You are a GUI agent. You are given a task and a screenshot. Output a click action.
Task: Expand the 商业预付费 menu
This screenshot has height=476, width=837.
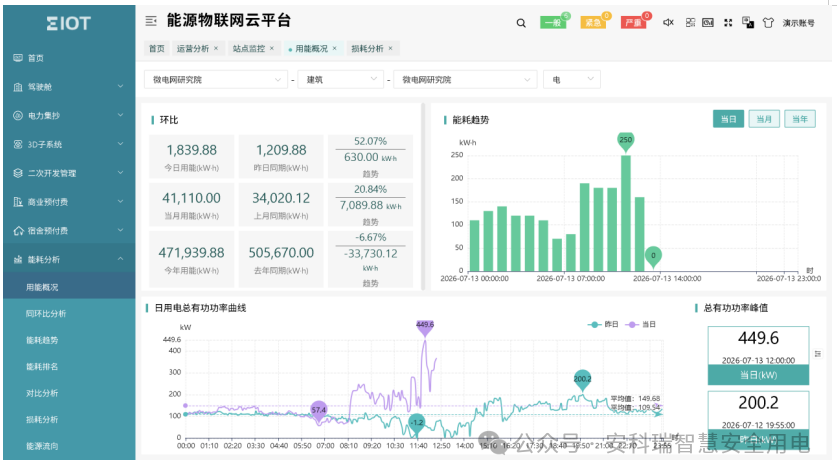click(121, 202)
